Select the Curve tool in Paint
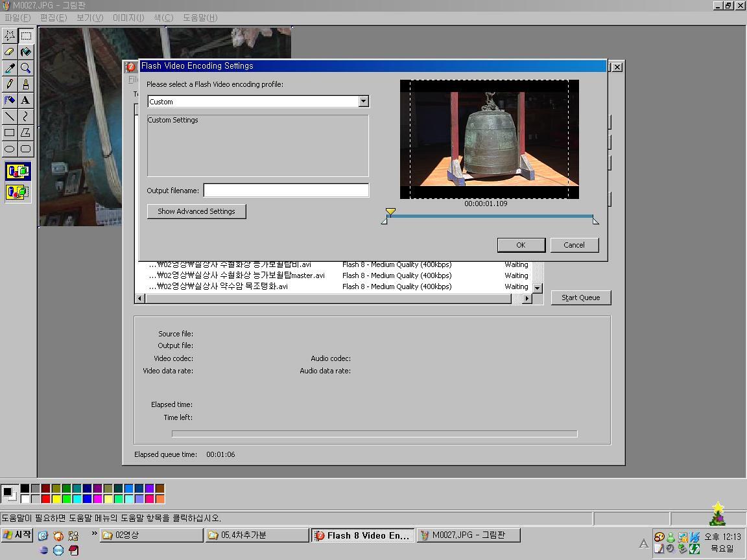The image size is (747, 560). (26, 117)
